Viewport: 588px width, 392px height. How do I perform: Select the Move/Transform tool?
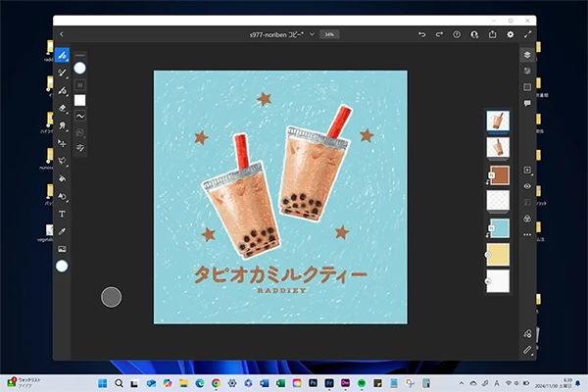[x=63, y=143]
